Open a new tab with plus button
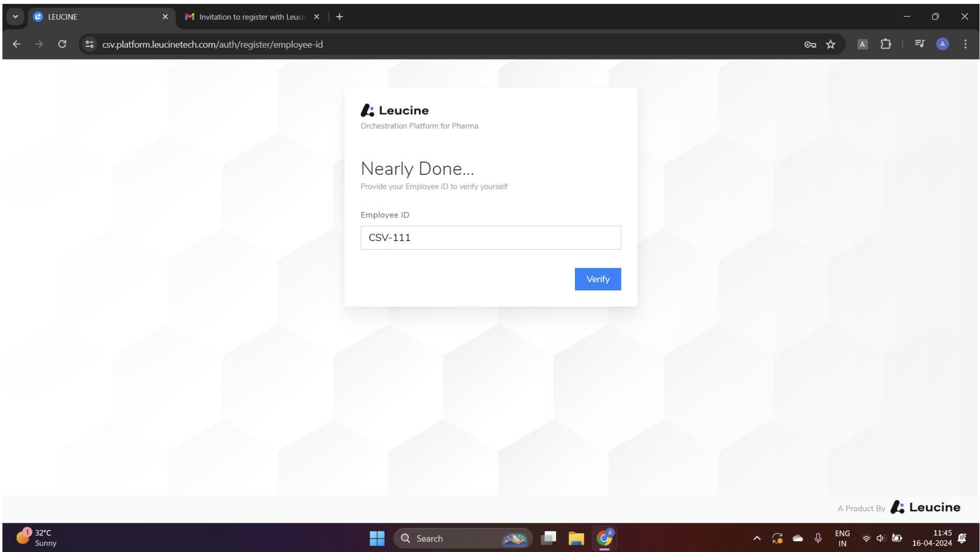This screenshot has height=552, width=980. pyautogui.click(x=339, y=17)
